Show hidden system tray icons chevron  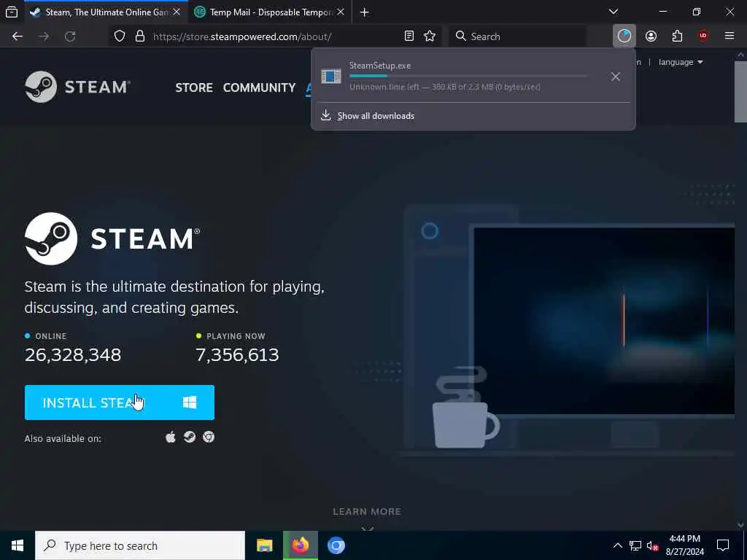[x=617, y=545]
